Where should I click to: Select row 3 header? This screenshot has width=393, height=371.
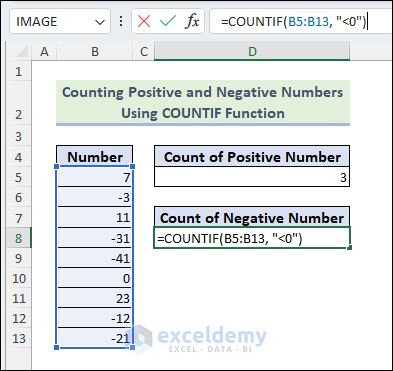[x=19, y=136]
